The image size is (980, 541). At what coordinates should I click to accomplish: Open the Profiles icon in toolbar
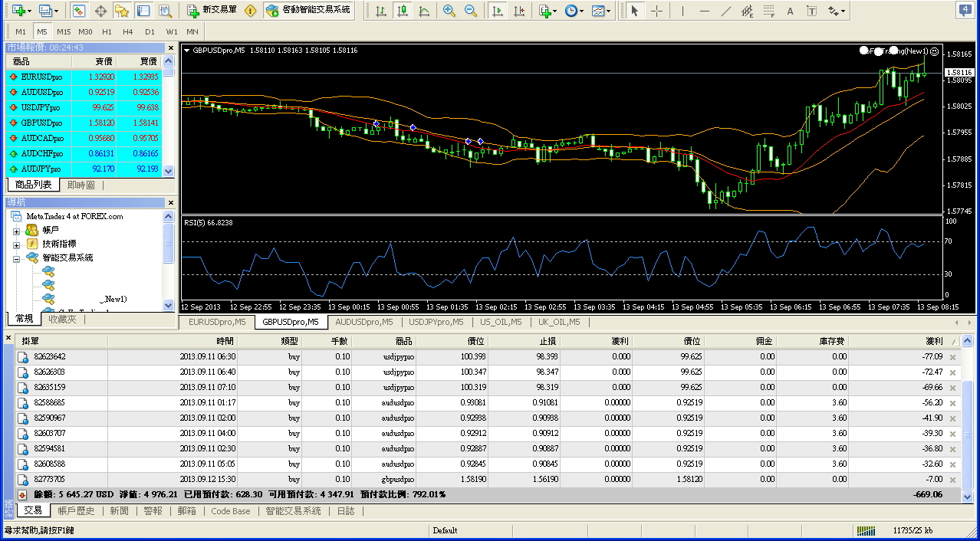pyautogui.click(x=44, y=11)
